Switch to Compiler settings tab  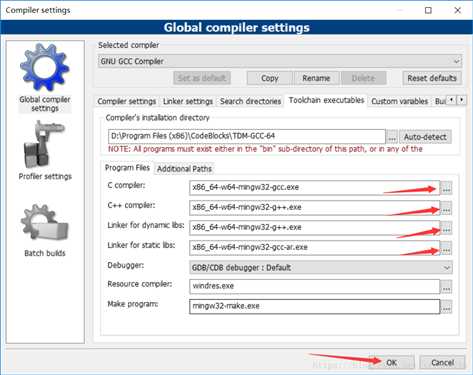tap(127, 101)
